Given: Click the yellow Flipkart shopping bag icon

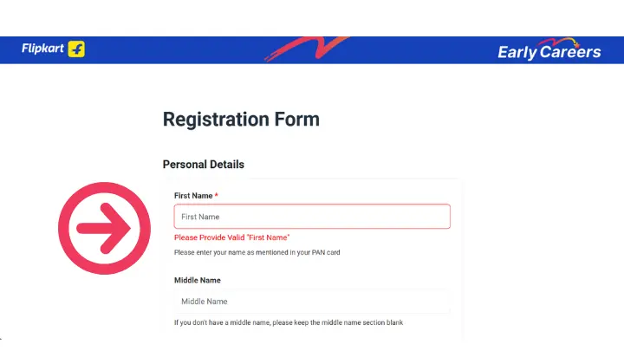Looking at the screenshot, I should coord(76,49).
